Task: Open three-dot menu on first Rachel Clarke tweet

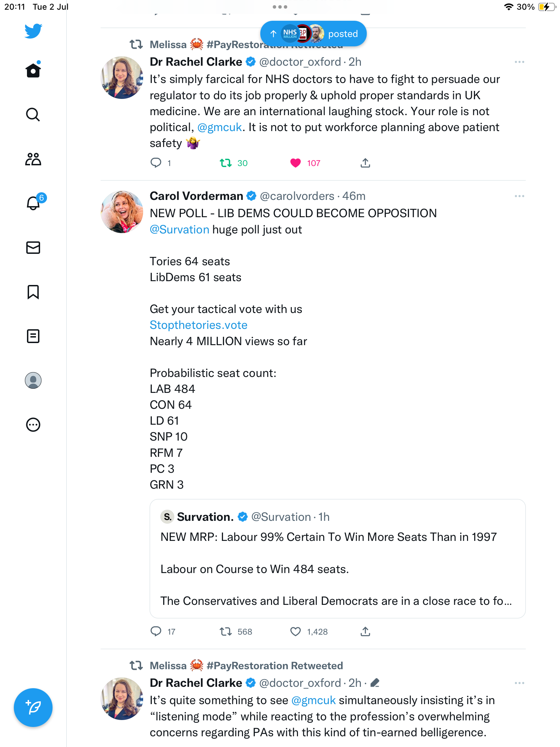Action: [x=519, y=62]
